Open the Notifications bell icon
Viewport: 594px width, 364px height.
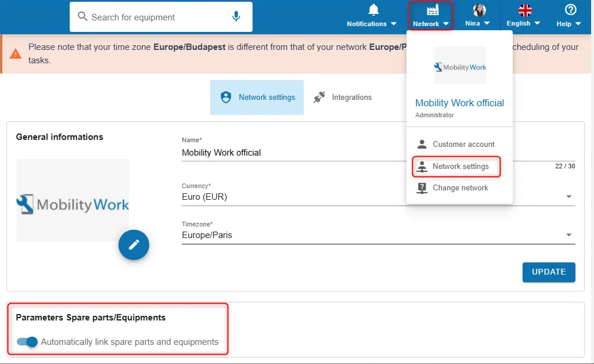[373, 10]
